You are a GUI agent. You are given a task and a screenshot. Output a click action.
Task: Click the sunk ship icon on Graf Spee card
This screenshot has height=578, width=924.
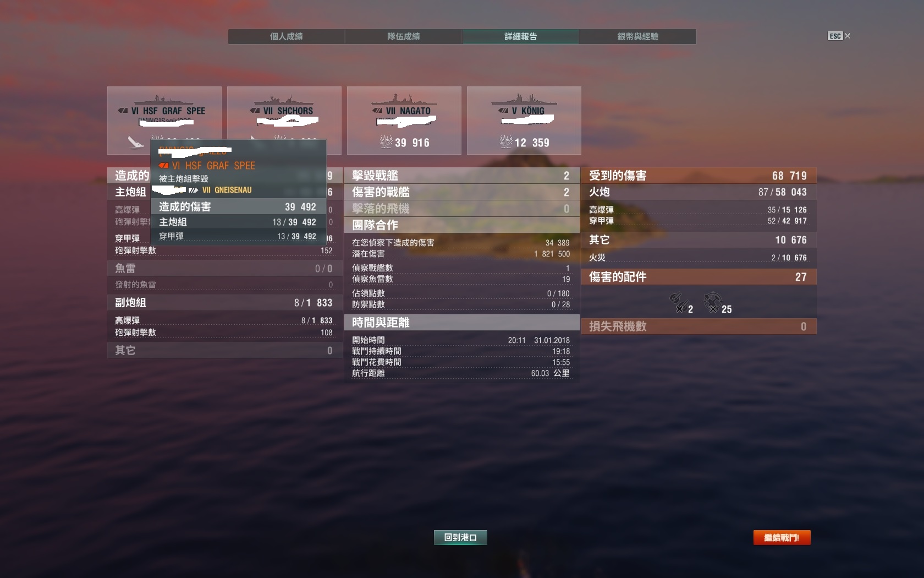point(135,142)
